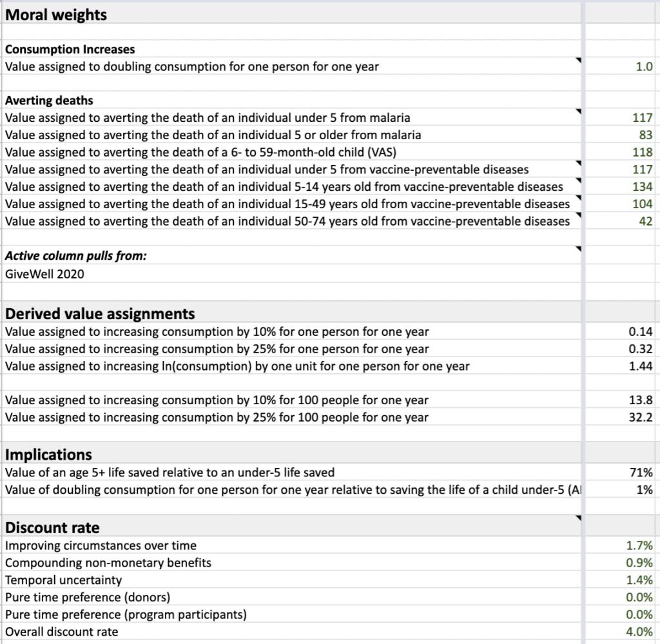Click the 118 value for VAS child deaths
Screen dimensions: 660x644
point(643,153)
